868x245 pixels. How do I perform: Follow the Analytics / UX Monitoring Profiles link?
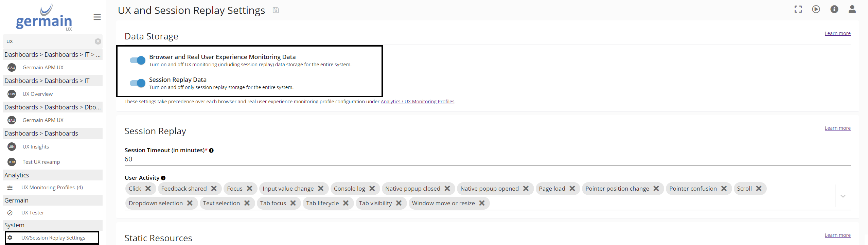pos(417,102)
